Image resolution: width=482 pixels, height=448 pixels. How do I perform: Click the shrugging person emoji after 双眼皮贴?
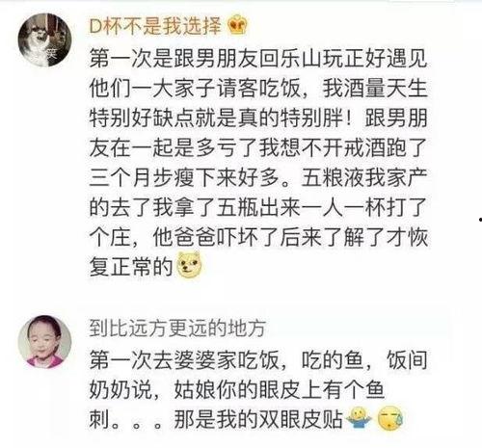[360, 417]
